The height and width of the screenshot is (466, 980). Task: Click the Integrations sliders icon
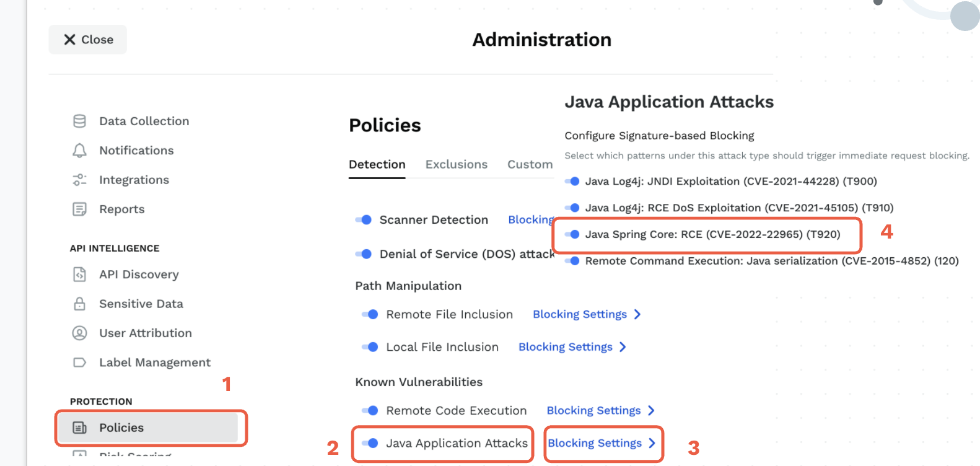tap(79, 180)
